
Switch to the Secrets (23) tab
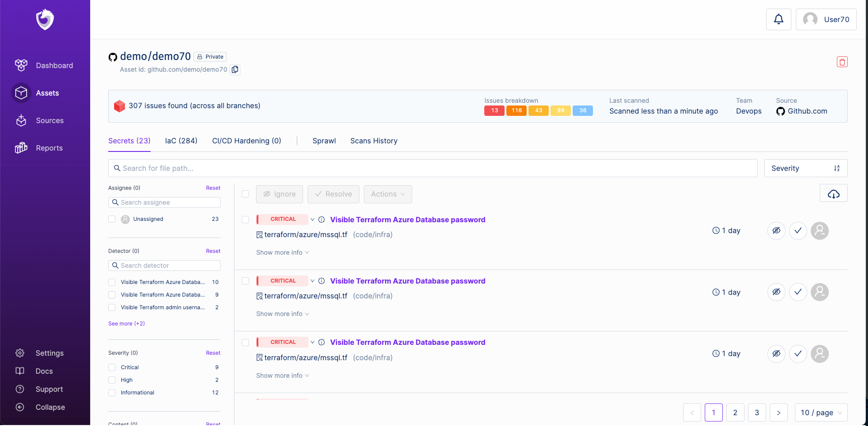click(129, 141)
